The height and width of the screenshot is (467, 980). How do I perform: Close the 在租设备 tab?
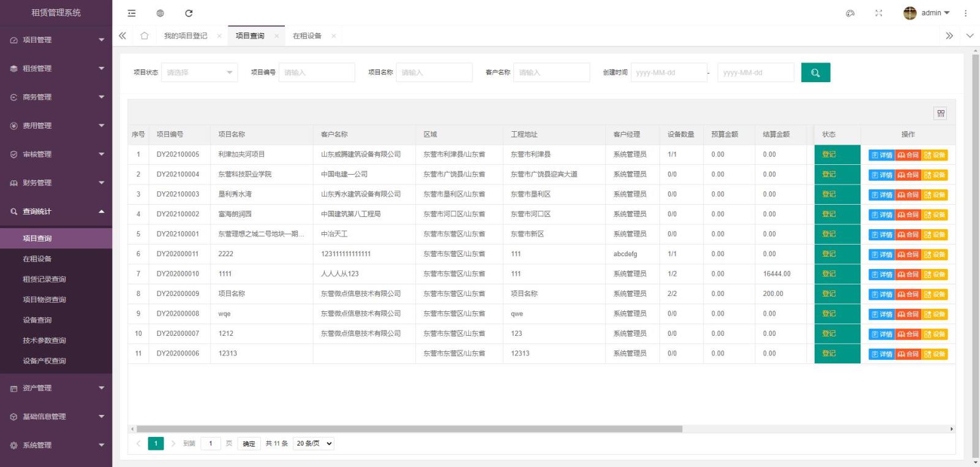(x=334, y=36)
